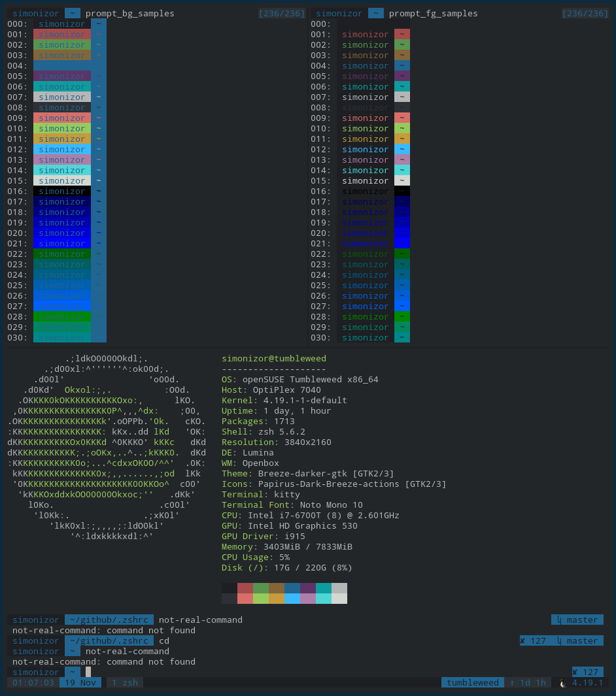Screen dimensions: 616x696
Task: Click the typed 'cd' command in the prompt
Action: coord(164,641)
